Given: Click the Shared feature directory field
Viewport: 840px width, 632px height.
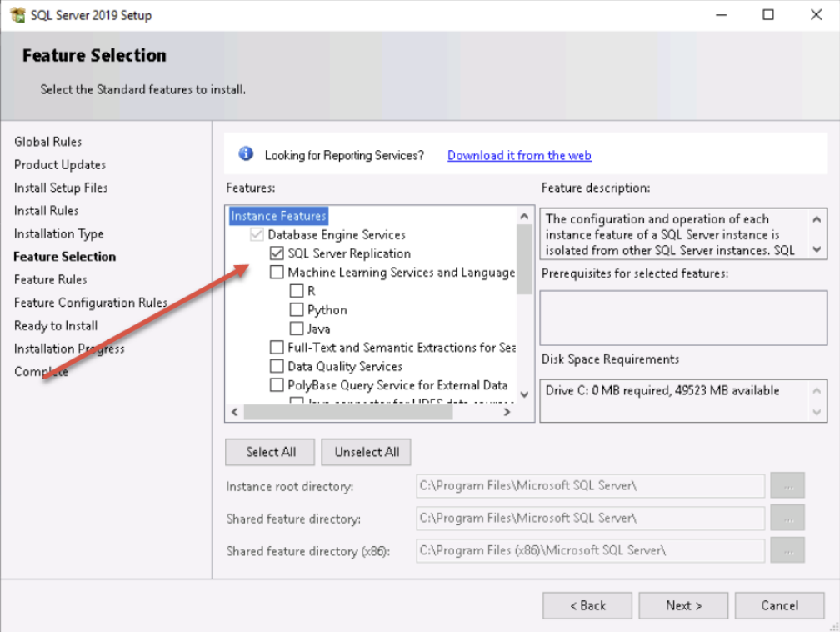Looking at the screenshot, I should [x=590, y=519].
